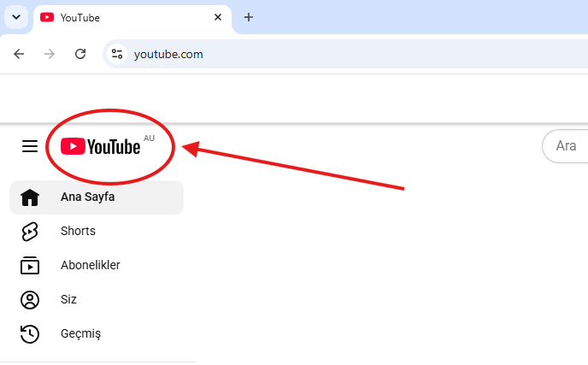Reload the page with the refresh button
The image size is (588, 365).
pos(80,54)
